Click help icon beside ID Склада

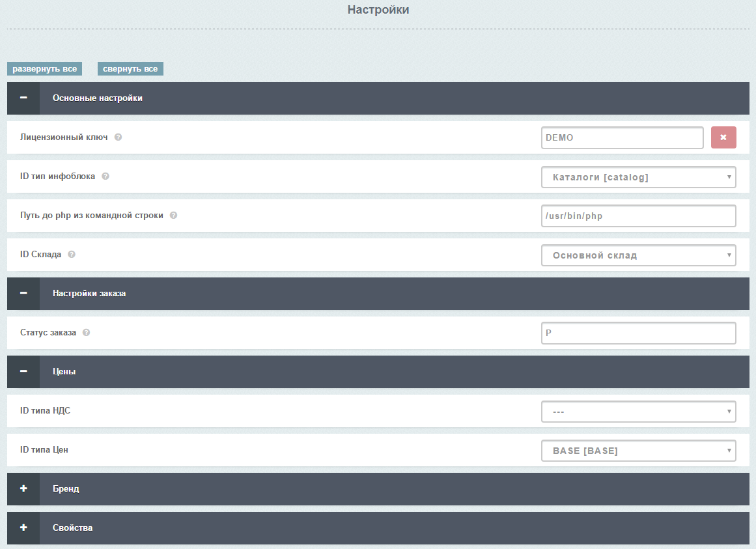[72, 255]
